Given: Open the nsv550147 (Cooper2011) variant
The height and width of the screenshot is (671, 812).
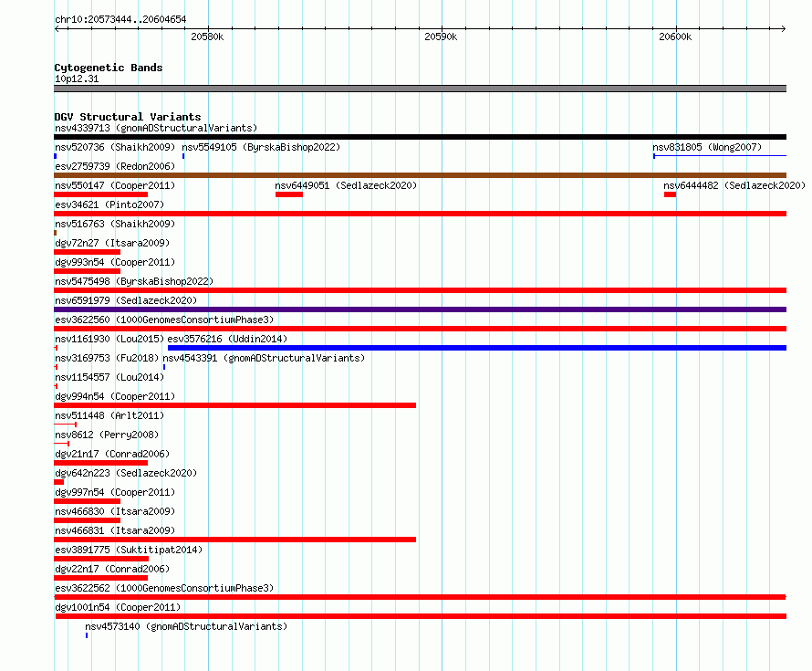Looking at the screenshot, I should pos(115,185).
